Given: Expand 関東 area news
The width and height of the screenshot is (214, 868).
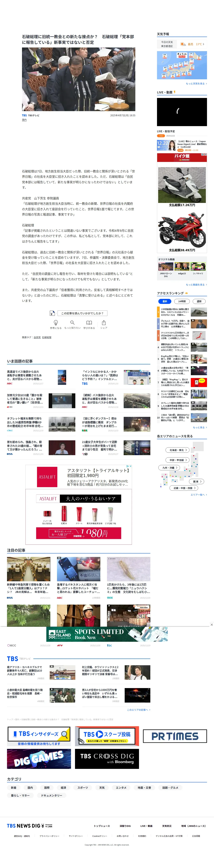Looking at the screenshot, I should click(x=197, y=481).
